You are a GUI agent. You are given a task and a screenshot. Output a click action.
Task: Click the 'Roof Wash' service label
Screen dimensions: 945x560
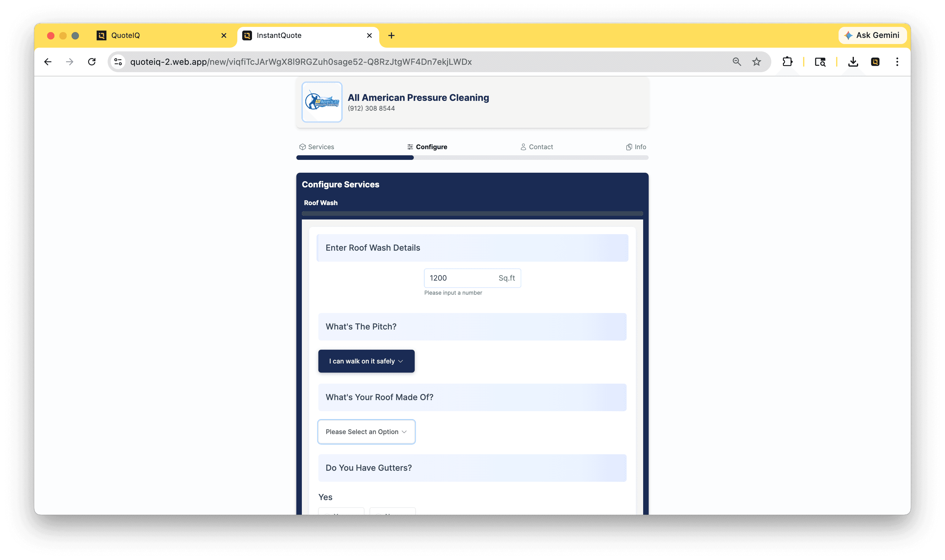tap(321, 203)
